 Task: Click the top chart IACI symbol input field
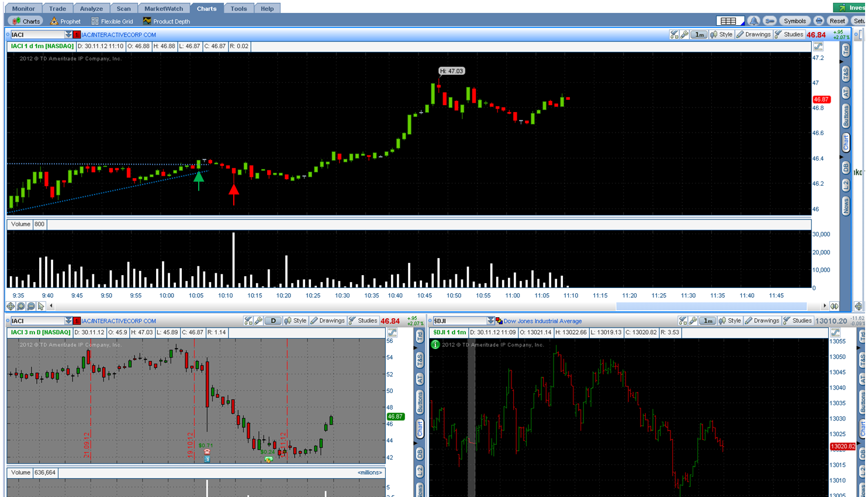tap(37, 35)
